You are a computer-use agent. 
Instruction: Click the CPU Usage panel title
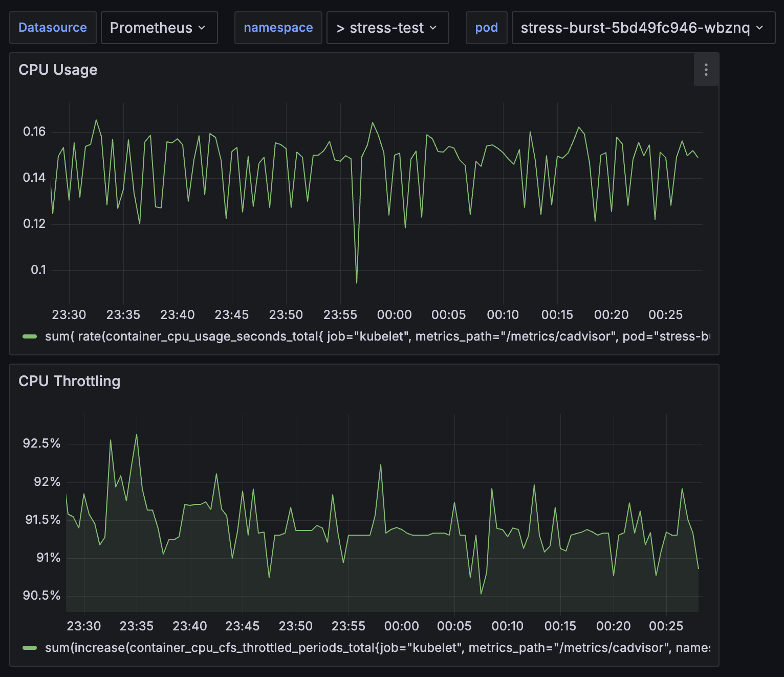point(58,70)
